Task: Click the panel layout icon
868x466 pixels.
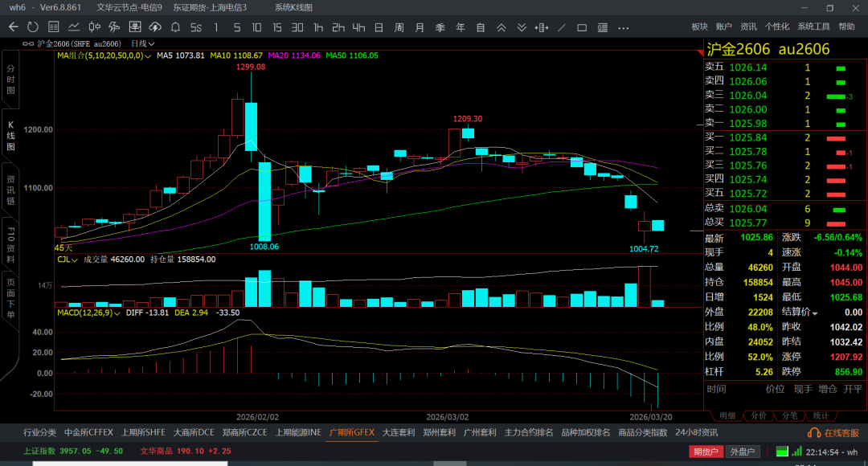Action: point(602,27)
